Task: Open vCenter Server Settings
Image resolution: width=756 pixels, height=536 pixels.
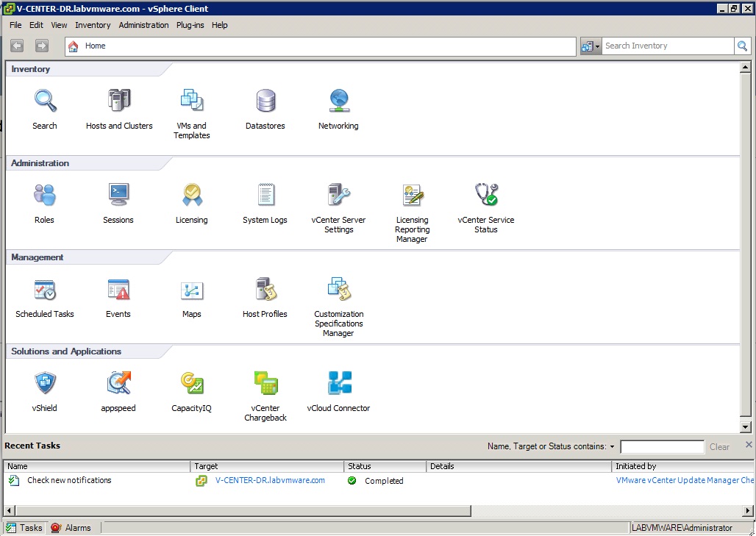Action: (338, 195)
